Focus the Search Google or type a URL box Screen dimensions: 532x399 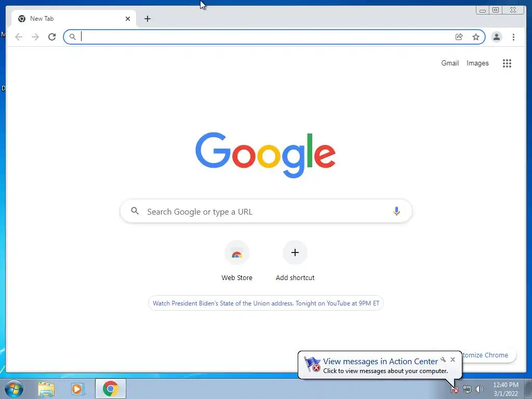[x=266, y=211]
